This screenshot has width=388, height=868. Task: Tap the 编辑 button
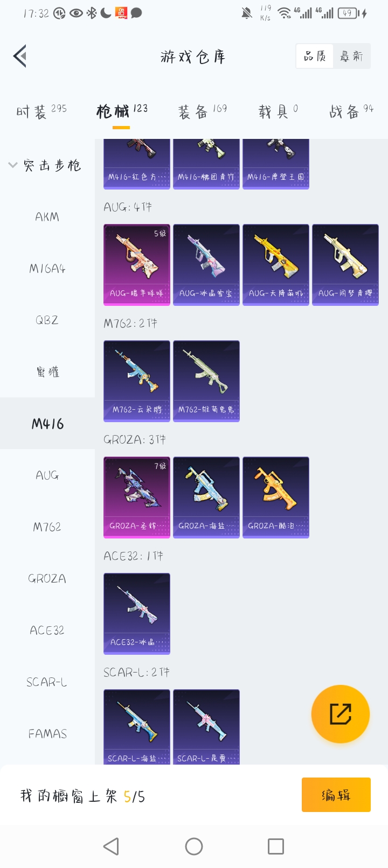(336, 795)
